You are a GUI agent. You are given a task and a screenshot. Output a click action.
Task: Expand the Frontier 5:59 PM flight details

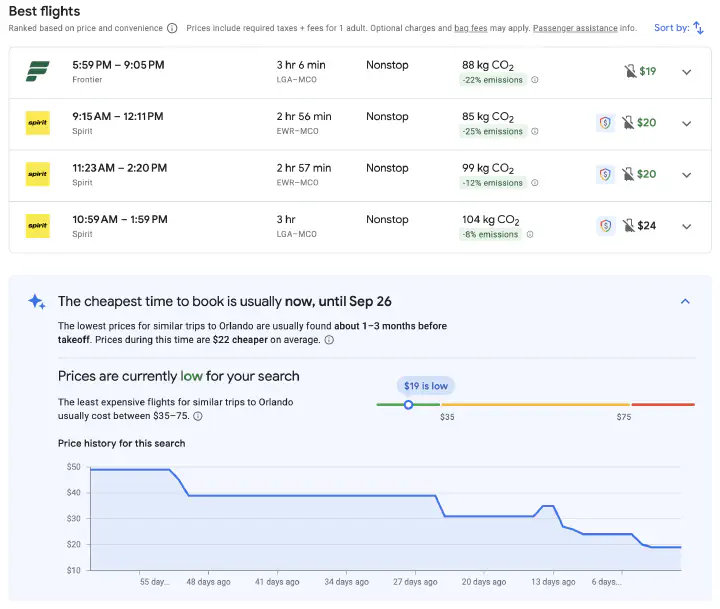(686, 72)
